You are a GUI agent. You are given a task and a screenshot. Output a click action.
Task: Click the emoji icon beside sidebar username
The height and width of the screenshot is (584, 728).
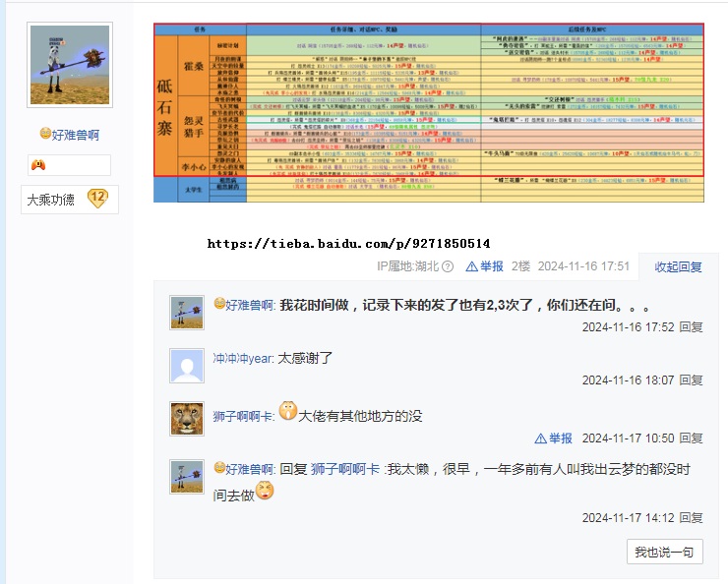(45, 134)
